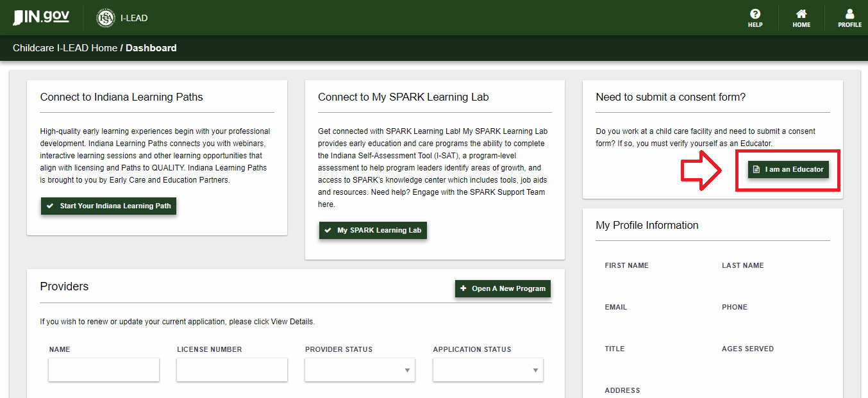
Task: Click checkmark icon on My SPARK Learning Lab
Action: coord(328,230)
